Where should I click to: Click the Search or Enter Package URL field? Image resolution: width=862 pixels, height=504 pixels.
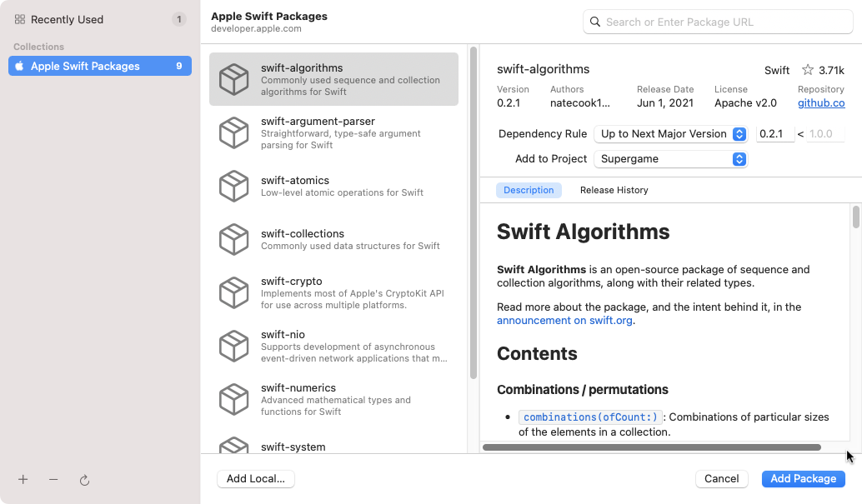click(717, 21)
